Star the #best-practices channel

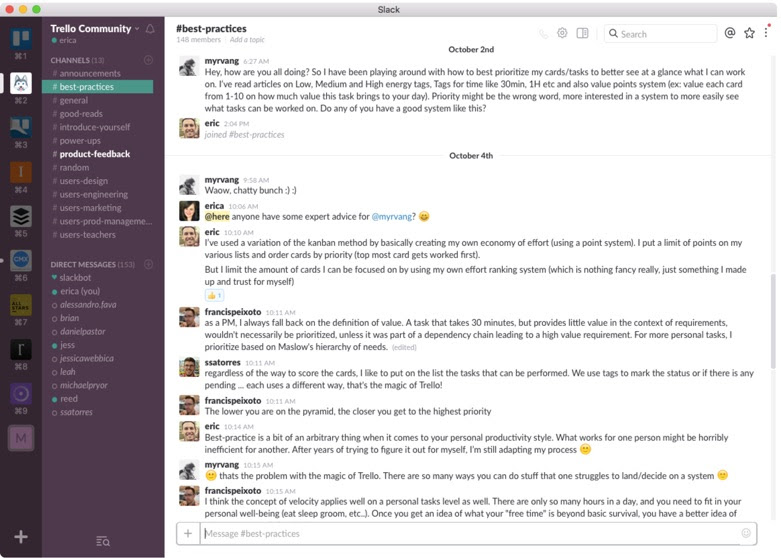(749, 33)
